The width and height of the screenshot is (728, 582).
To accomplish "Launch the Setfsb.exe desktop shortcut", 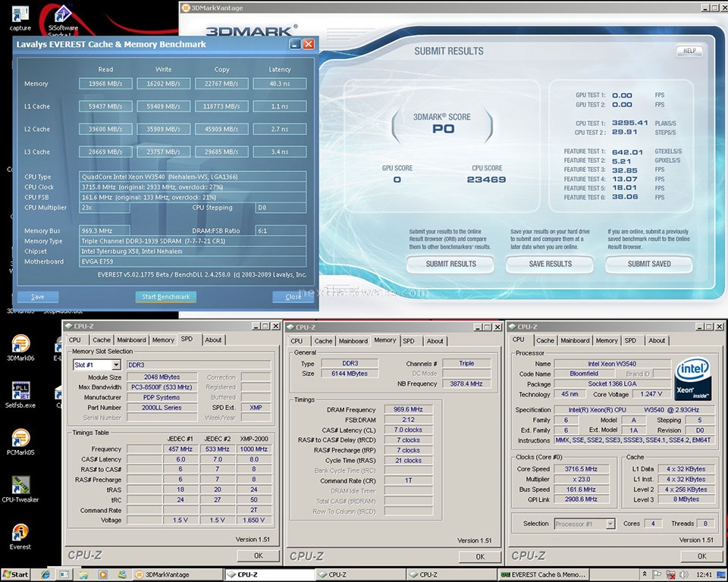I will coord(20,395).
